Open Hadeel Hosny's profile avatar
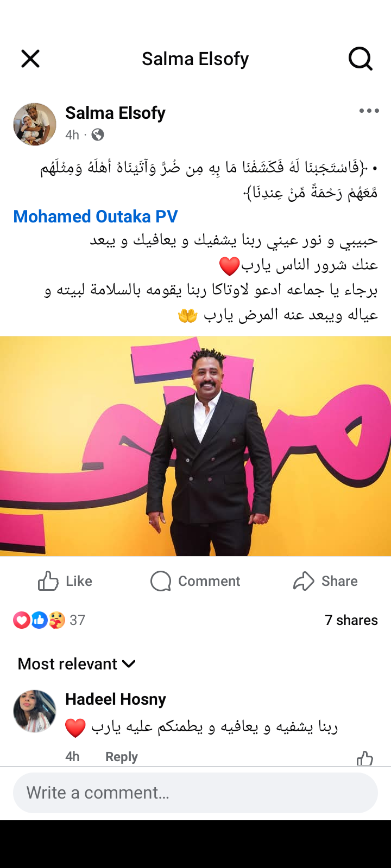Viewport: 391px width, 868px height. coord(35,711)
